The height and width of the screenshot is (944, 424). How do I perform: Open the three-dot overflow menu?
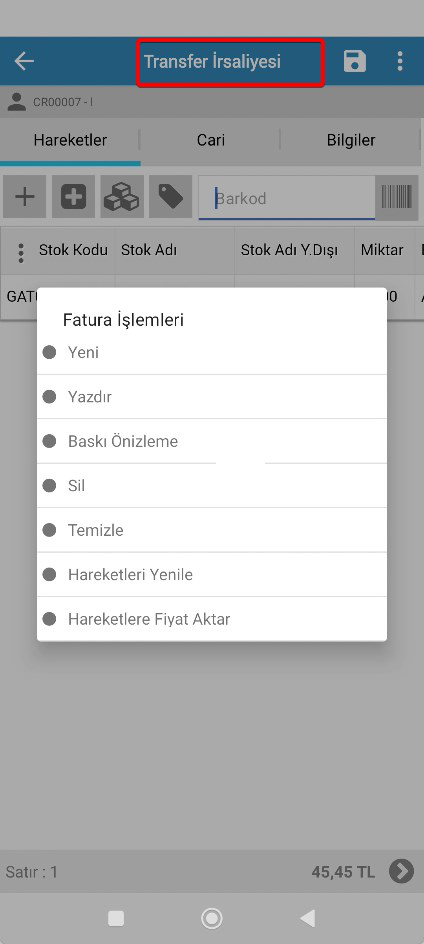tap(400, 61)
